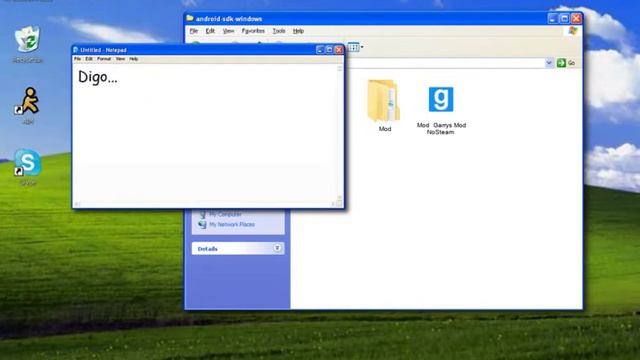Maximize the android-sdk-windows Explorer window
640x360 pixels.
point(564,18)
